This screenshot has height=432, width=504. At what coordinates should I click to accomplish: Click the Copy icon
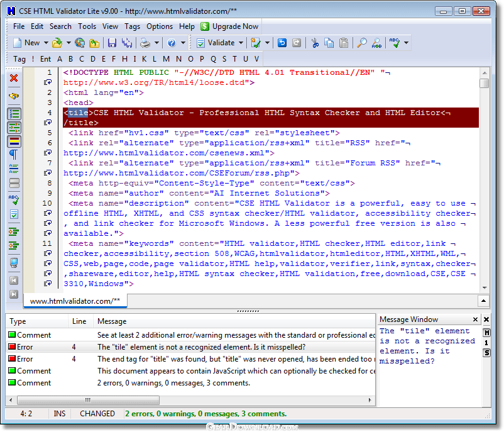(329, 43)
